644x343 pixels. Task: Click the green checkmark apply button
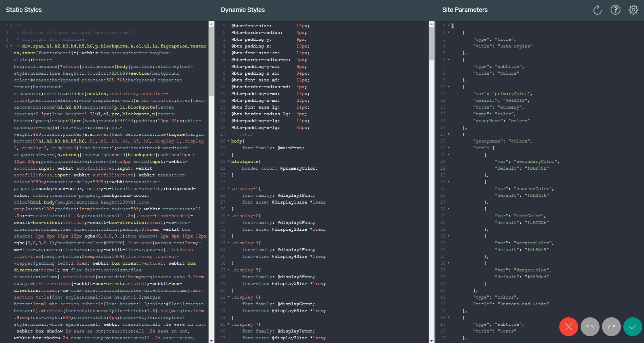tap(633, 327)
